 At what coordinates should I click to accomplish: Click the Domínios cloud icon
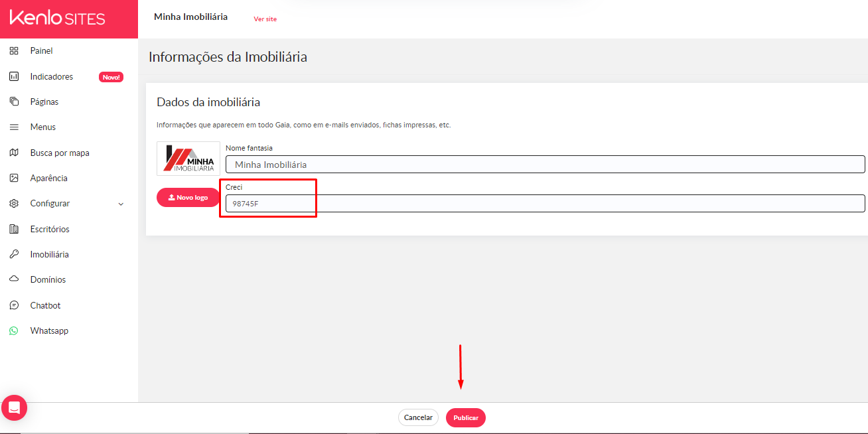(x=14, y=279)
